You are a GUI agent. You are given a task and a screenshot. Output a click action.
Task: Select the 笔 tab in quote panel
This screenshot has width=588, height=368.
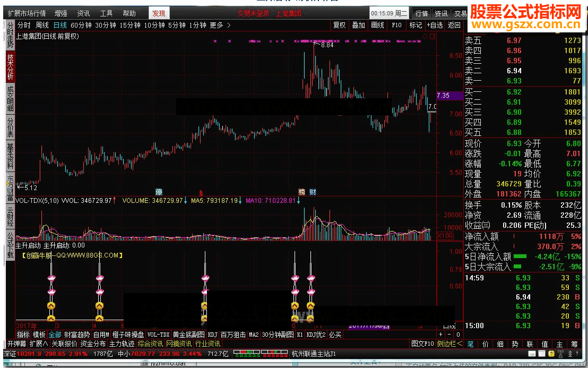coord(470,344)
